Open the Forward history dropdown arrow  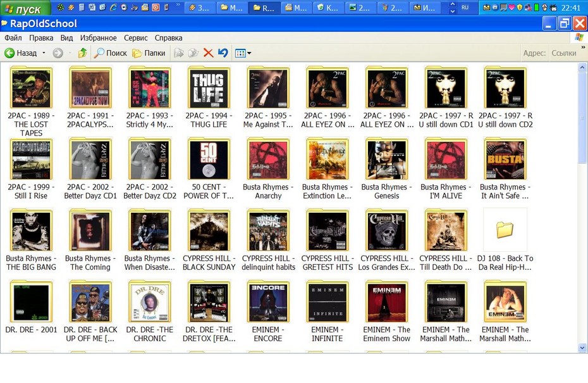click(70, 53)
